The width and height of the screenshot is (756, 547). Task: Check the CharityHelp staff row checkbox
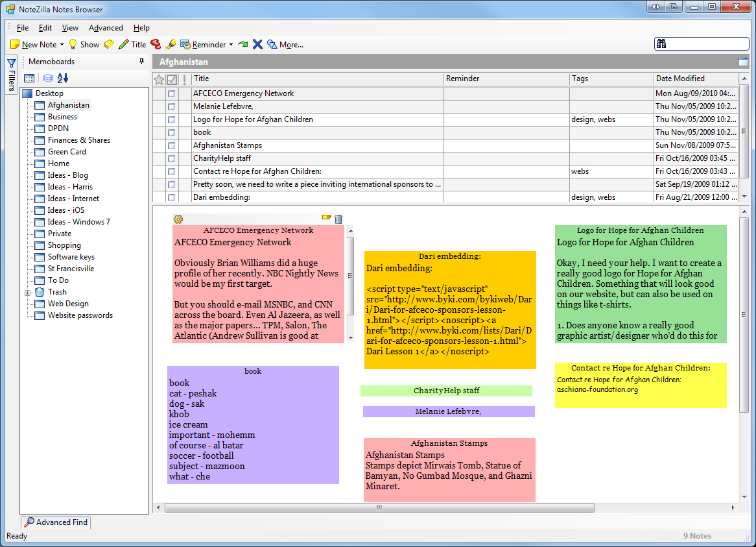click(x=171, y=159)
